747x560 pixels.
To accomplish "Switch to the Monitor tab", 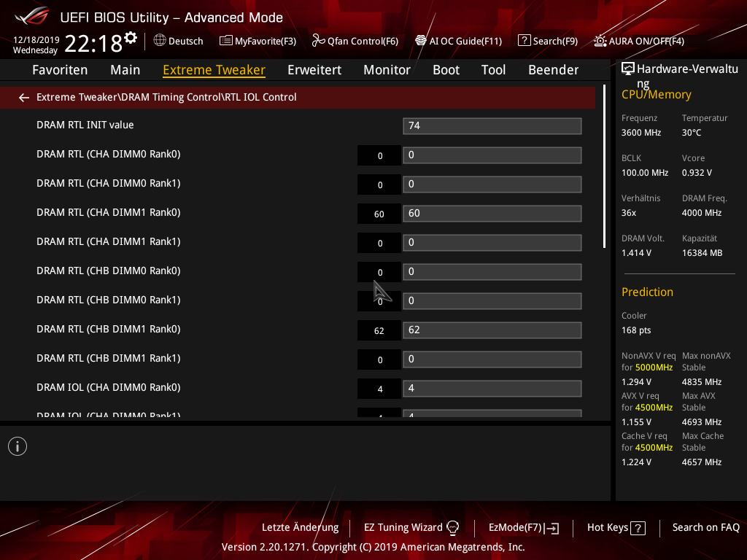I will [387, 70].
